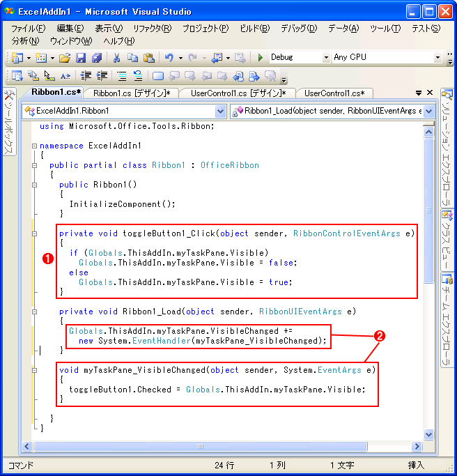
Task: Click the 挿入 insert mode status indicator
Action: [x=416, y=465]
